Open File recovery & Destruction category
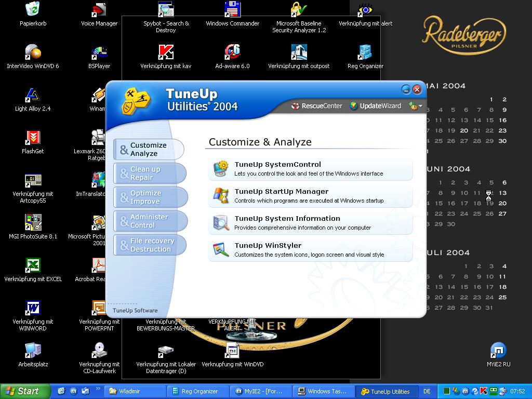This screenshot has width=532, height=399. (x=149, y=245)
